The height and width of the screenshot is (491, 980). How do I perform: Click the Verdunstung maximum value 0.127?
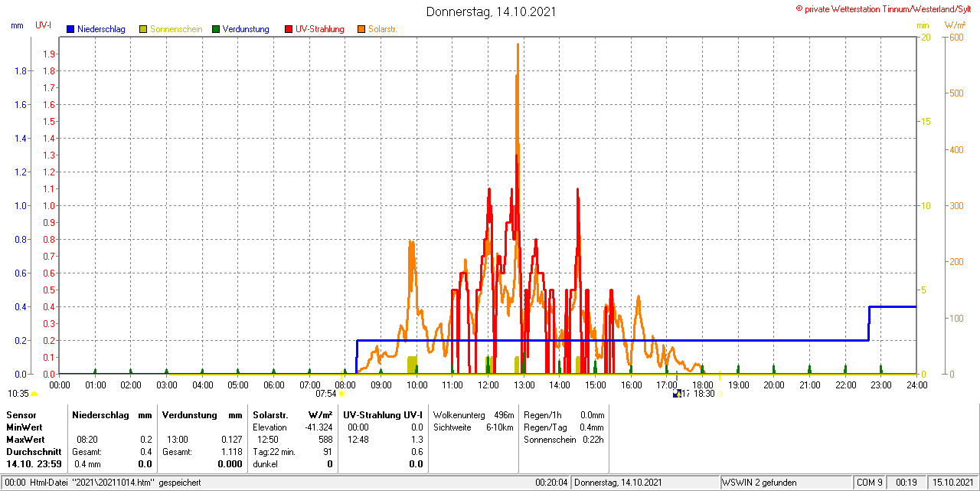coord(230,440)
